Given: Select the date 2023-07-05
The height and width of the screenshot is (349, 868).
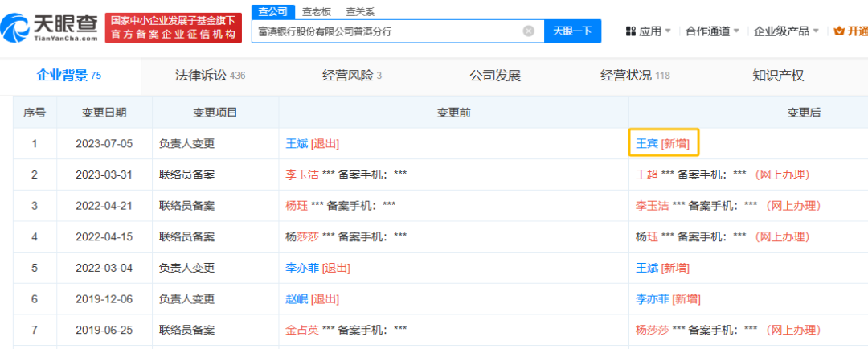Looking at the screenshot, I should coord(104,143).
